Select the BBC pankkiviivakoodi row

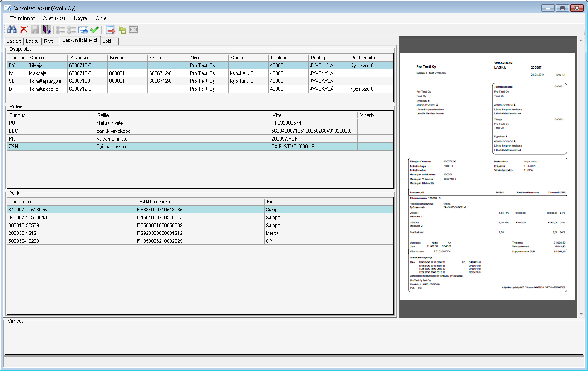pos(200,131)
